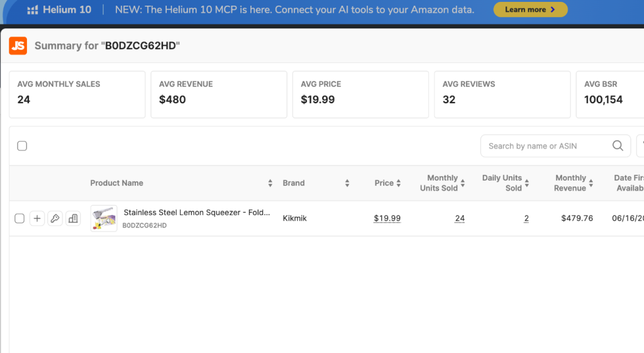Open Stainless Steel Lemon Squeezer product title
Screen dimensions: 644x353
coord(197,213)
